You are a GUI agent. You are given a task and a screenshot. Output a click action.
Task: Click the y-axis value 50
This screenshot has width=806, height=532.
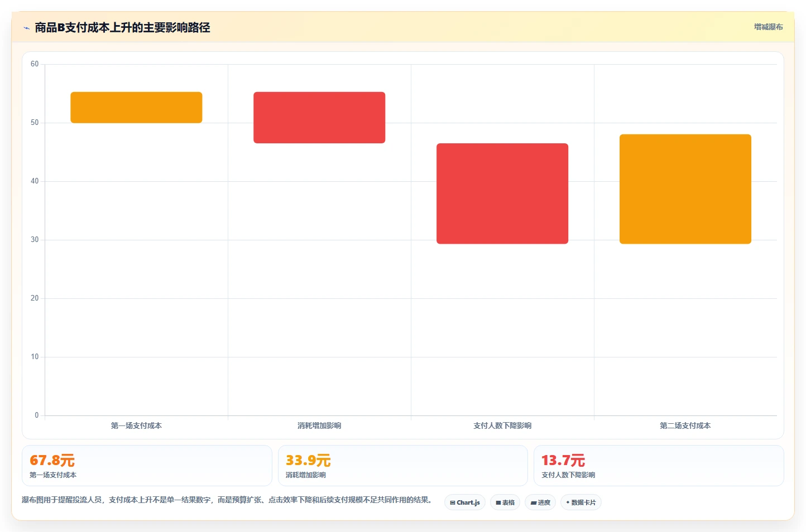[35, 123]
